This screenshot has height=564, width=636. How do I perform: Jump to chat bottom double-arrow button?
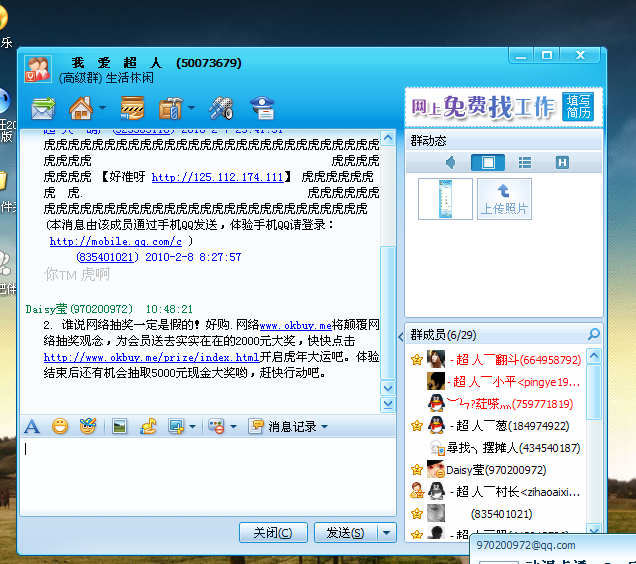point(388,405)
